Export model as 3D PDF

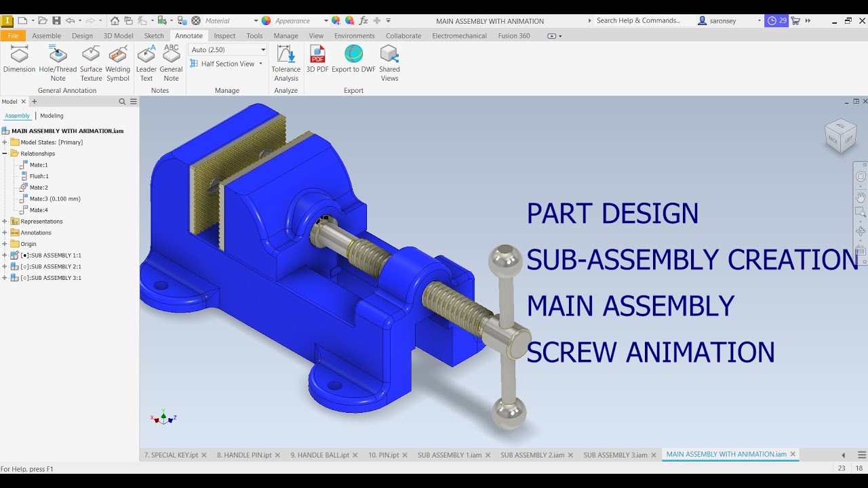[x=317, y=59]
